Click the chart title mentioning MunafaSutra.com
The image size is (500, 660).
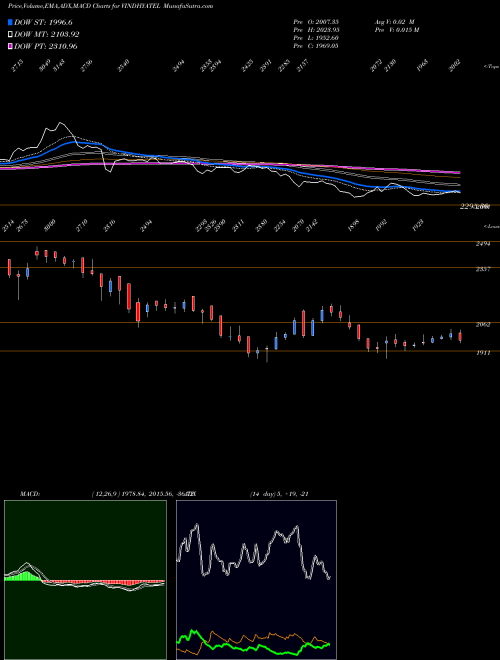(x=111, y=6)
